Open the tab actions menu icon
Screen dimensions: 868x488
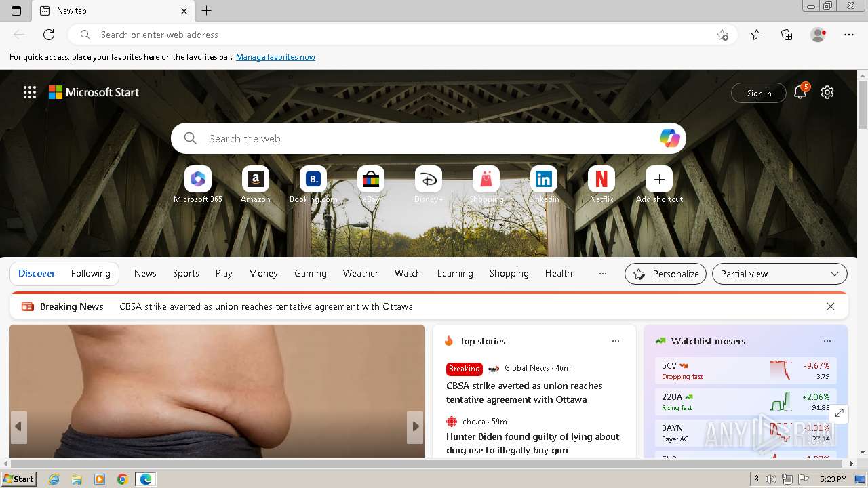(16, 11)
